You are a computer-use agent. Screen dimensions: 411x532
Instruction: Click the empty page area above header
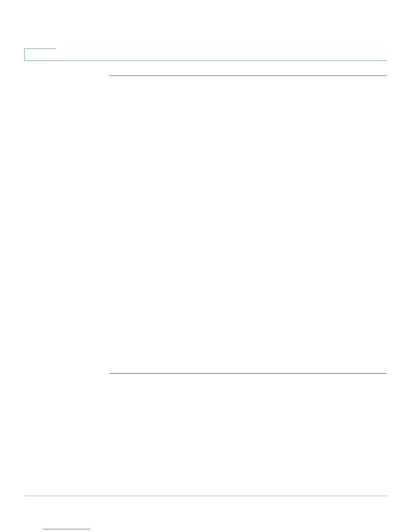(205, 24)
